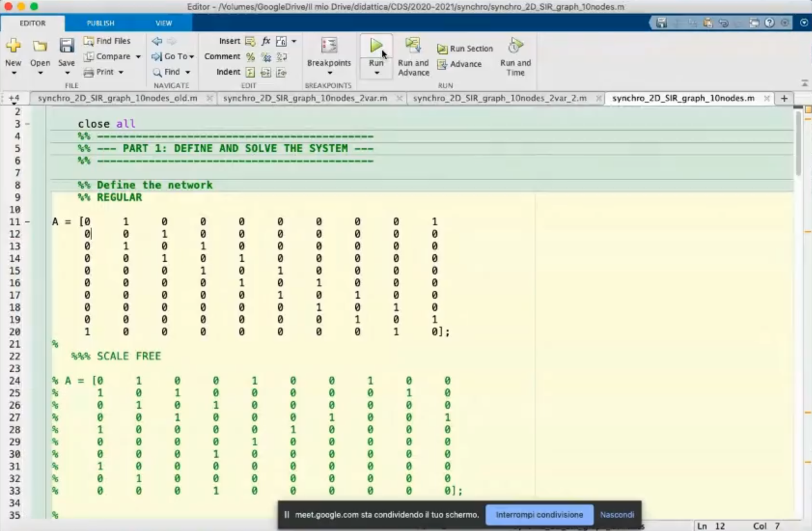Click the Nascondi link
812x531 pixels.
617,515
